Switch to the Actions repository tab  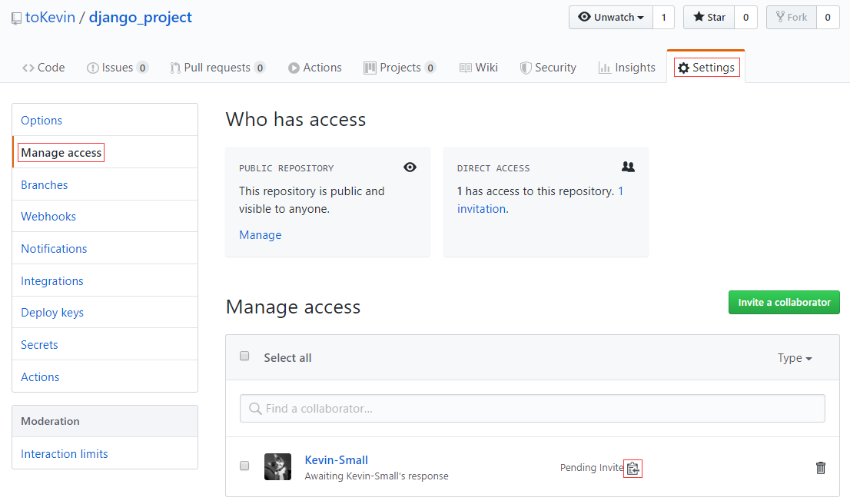pos(315,68)
